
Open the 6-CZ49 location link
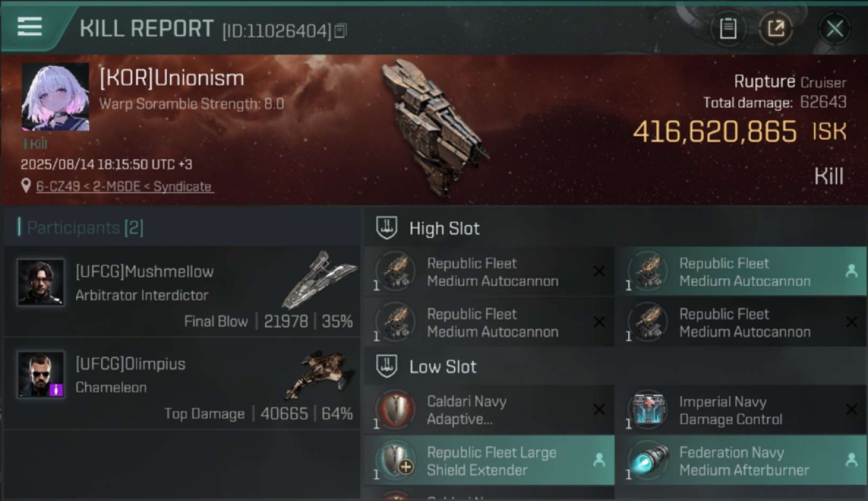pyautogui.click(x=124, y=186)
